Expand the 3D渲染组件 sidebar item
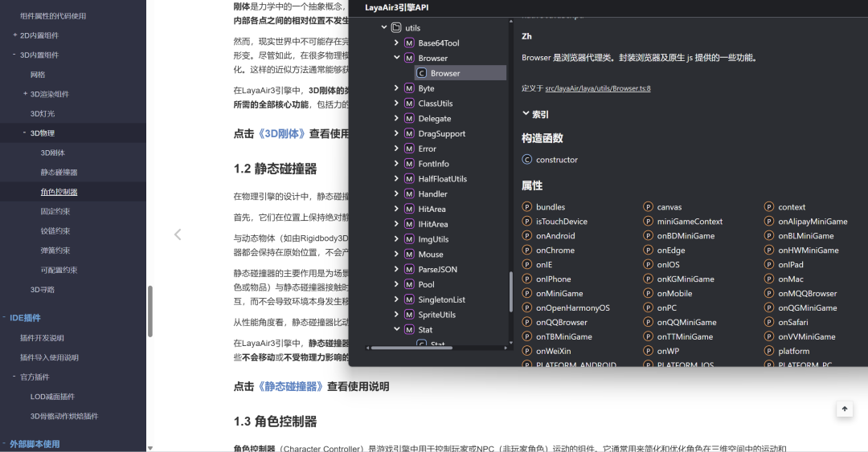This screenshot has width=868, height=452. pyautogui.click(x=25, y=93)
